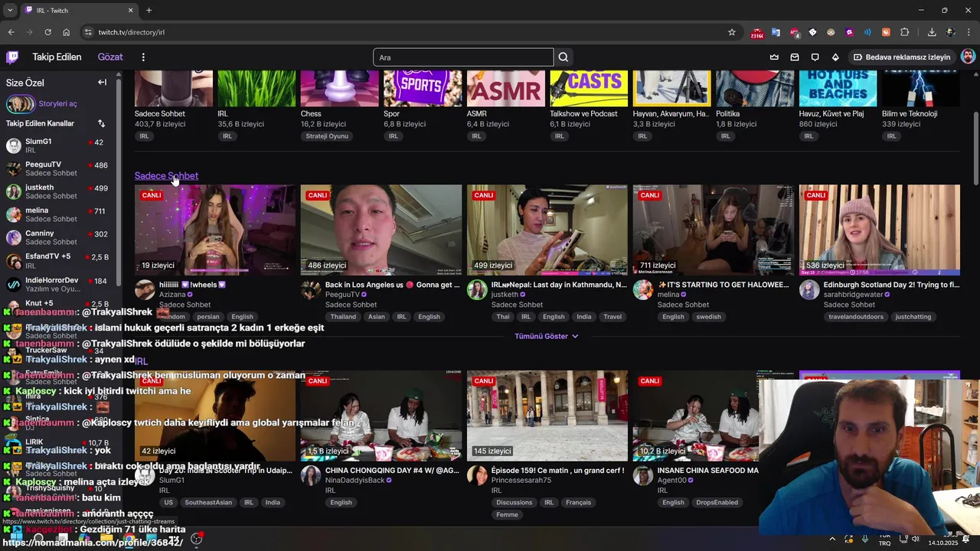Open the Politika category title
Image resolution: width=980 pixels, height=551 pixels.
(x=727, y=114)
